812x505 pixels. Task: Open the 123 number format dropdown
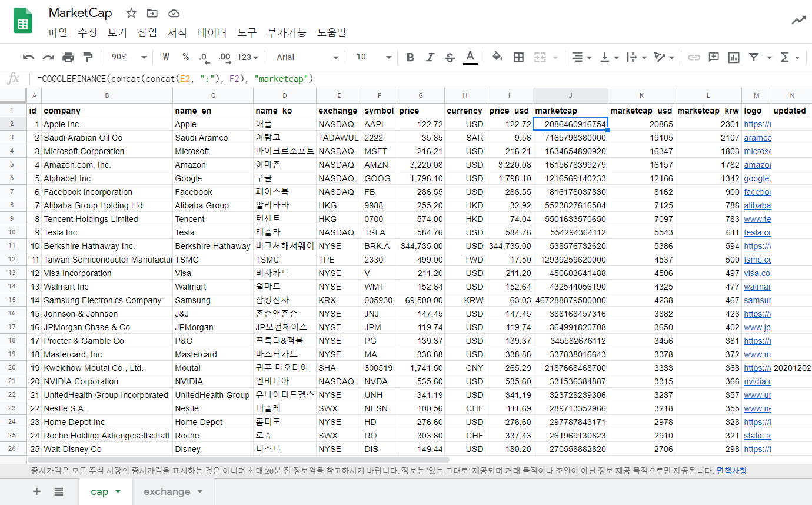coord(248,57)
